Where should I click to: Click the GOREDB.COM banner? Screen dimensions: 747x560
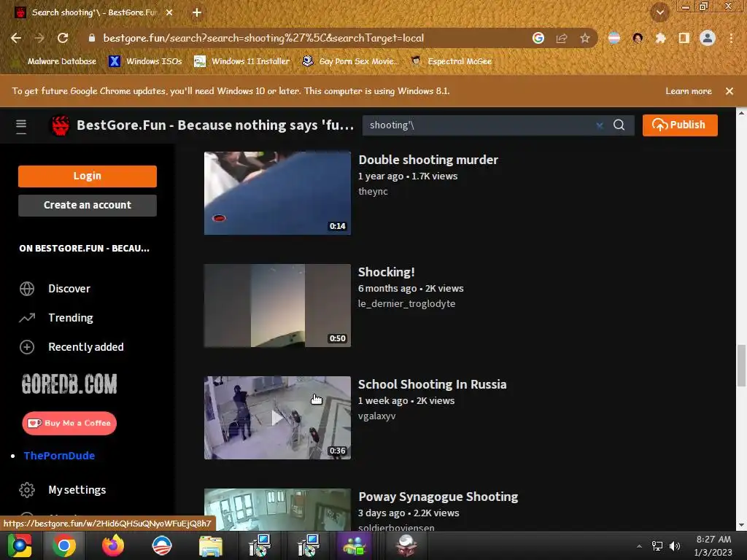[x=69, y=384]
